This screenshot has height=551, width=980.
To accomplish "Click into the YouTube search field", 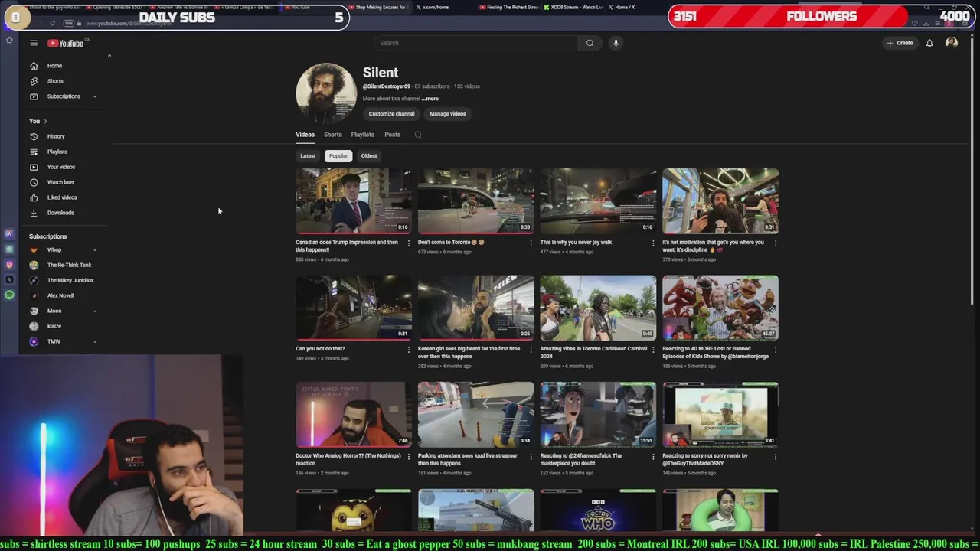I will pyautogui.click(x=476, y=43).
